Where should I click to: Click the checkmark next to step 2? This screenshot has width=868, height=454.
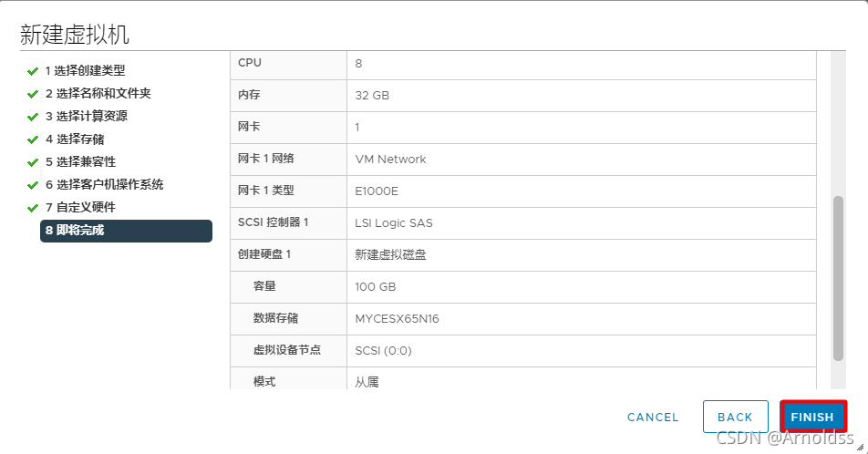[x=33, y=94]
